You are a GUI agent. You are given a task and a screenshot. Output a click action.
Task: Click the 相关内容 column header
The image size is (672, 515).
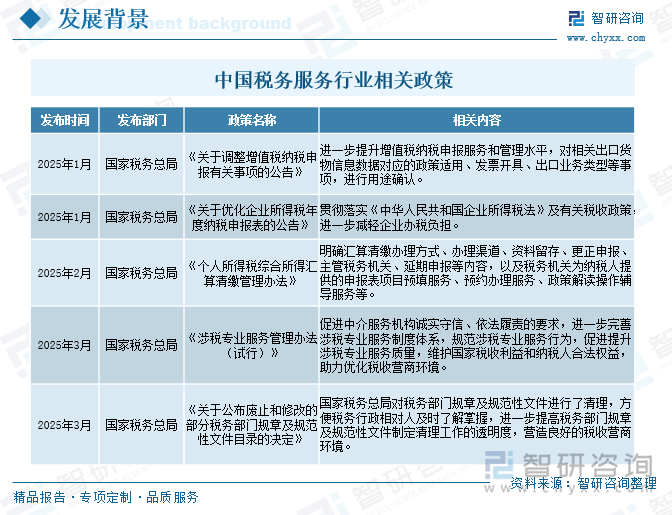pos(477,120)
